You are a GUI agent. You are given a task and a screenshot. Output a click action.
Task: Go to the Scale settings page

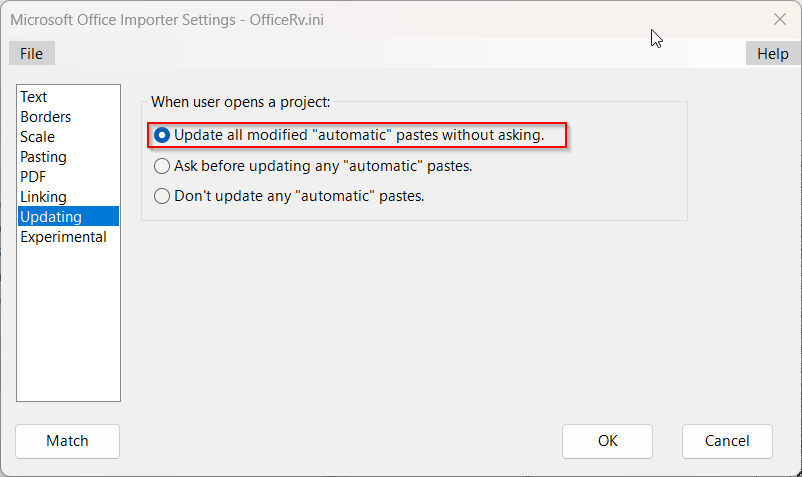(x=38, y=137)
